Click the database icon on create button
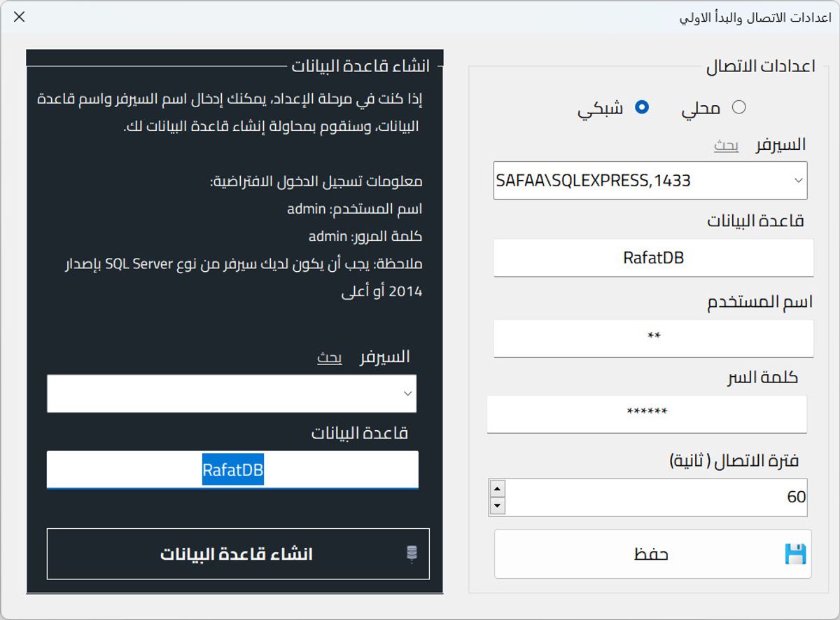This screenshot has width=840, height=620. tap(412, 554)
